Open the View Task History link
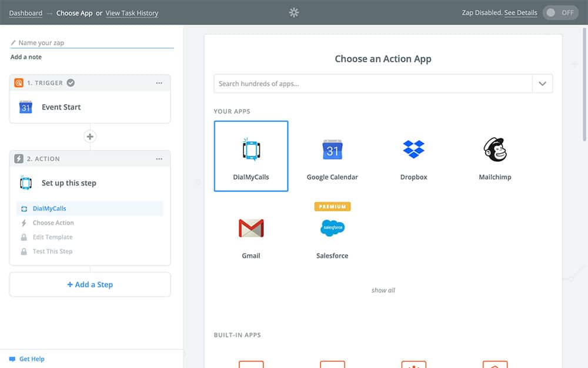This screenshot has height=368, width=588. (x=132, y=13)
